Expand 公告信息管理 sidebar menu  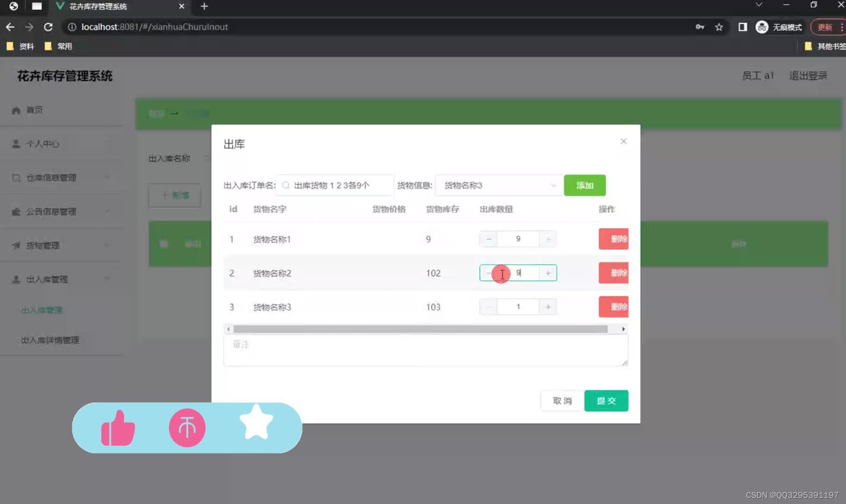(x=61, y=211)
